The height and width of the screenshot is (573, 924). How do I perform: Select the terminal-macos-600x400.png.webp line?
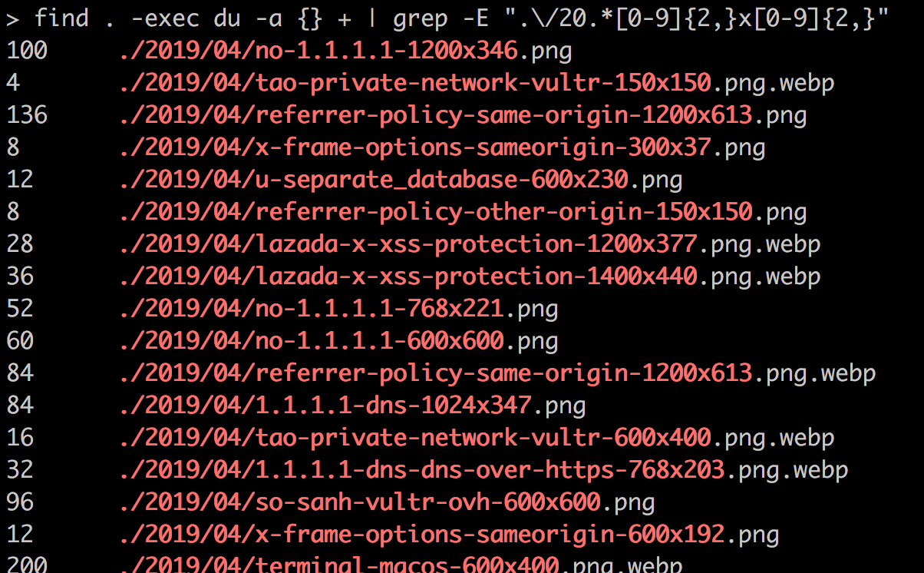click(401, 565)
